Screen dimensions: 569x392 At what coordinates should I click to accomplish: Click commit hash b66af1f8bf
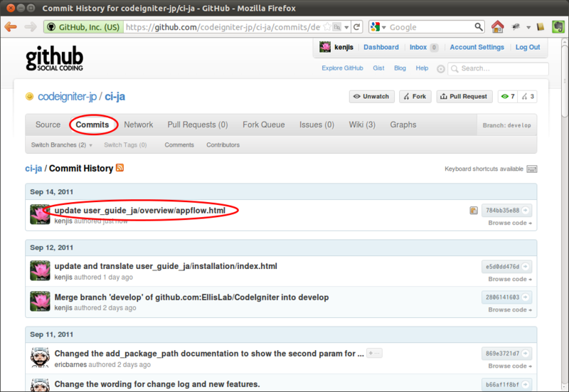(502, 384)
